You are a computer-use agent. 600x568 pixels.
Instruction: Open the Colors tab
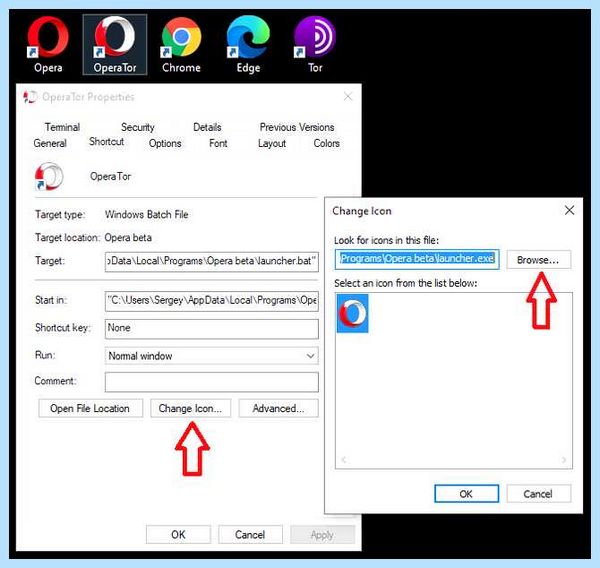[x=326, y=143]
